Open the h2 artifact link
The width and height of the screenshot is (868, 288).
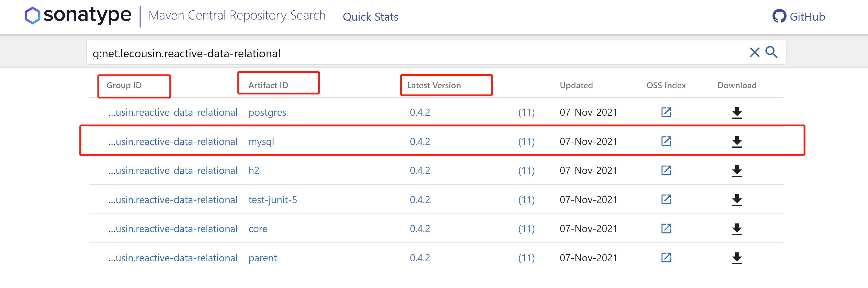(x=254, y=171)
